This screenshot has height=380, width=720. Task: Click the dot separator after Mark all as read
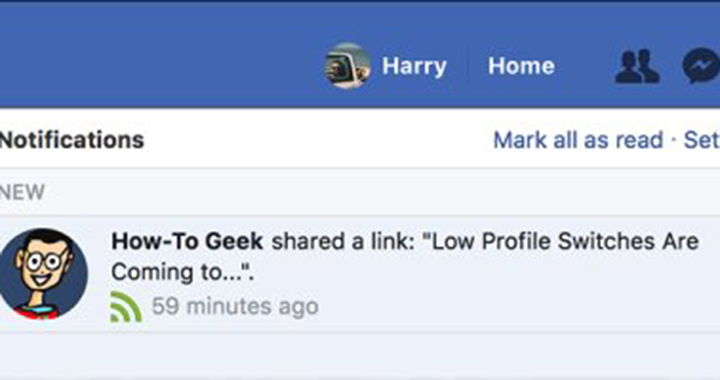click(674, 140)
